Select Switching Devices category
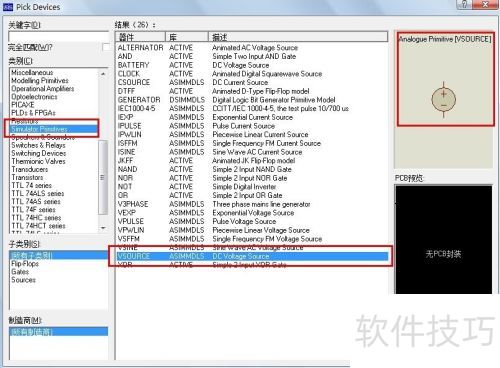Screen dimensions: 500x368 coord(39,153)
